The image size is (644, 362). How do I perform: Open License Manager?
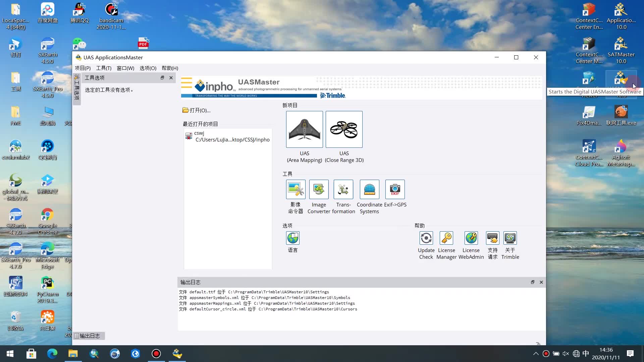(446, 238)
